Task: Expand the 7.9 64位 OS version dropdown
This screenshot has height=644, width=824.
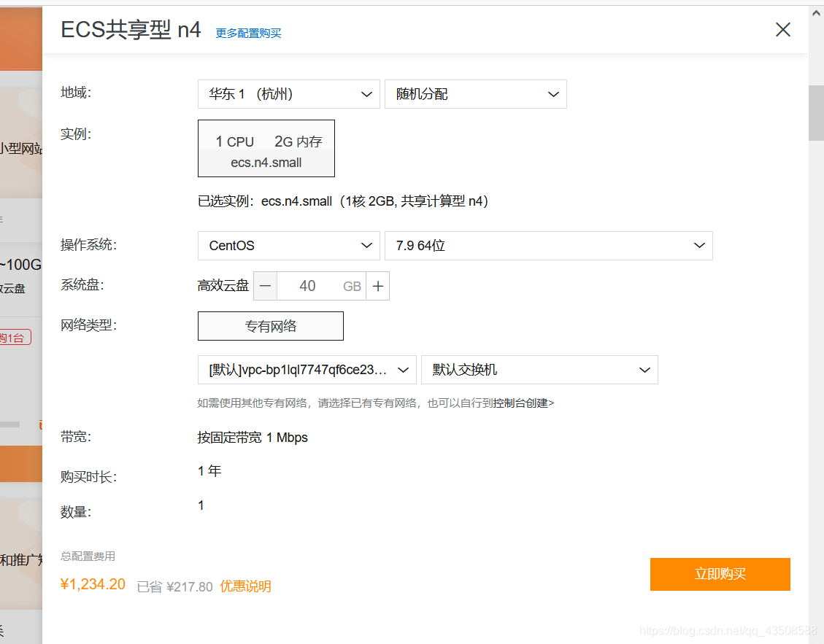Action: [549, 246]
